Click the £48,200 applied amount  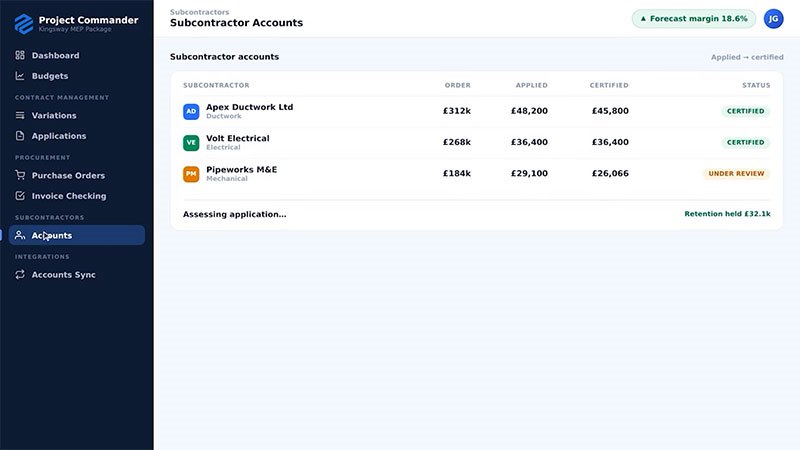[529, 111]
